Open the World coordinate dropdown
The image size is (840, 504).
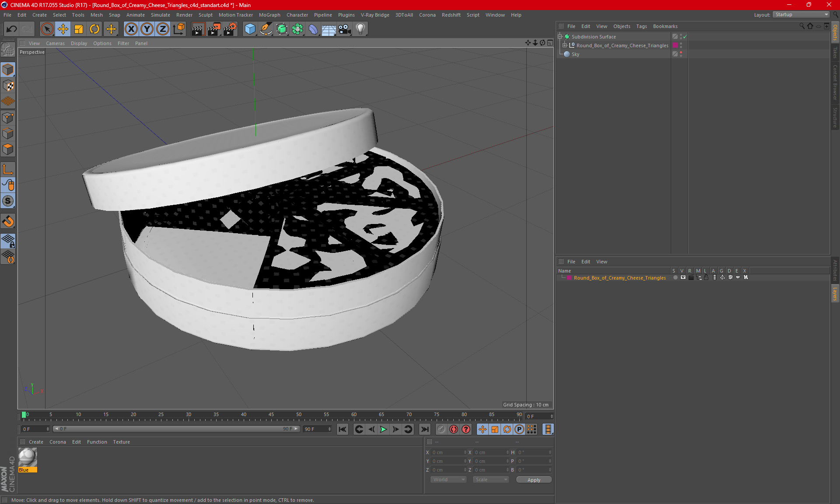click(x=448, y=480)
